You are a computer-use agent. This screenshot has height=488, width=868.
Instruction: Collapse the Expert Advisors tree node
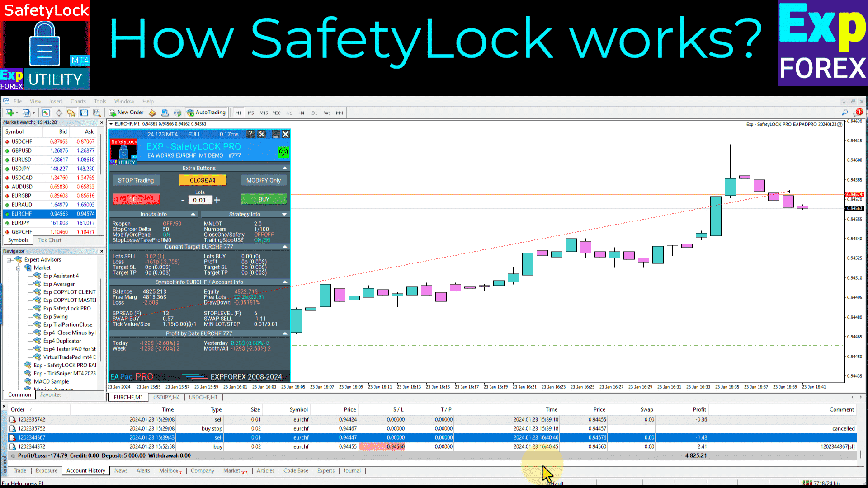pos(9,260)
